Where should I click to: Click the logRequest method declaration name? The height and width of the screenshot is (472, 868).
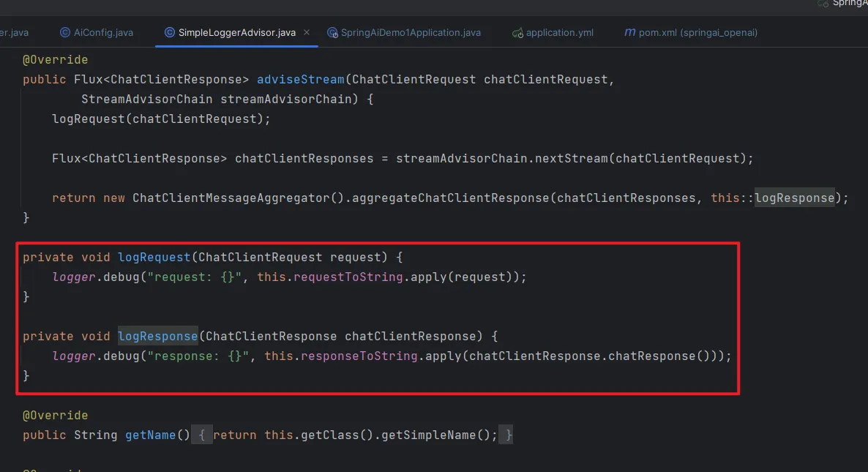(154, 258)
